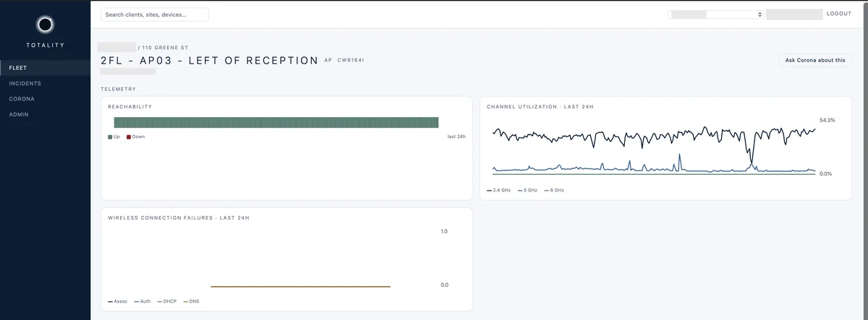Screen dimensions: 868x320
Task: Toggle the DHCP failures legend entry
Action: 167,301
